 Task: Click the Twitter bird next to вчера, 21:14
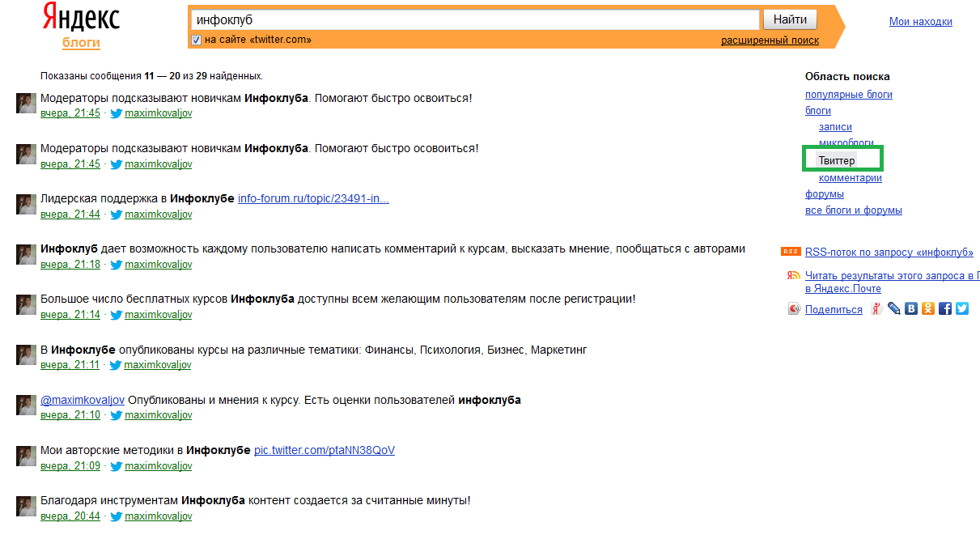click(x=116, y=315)
